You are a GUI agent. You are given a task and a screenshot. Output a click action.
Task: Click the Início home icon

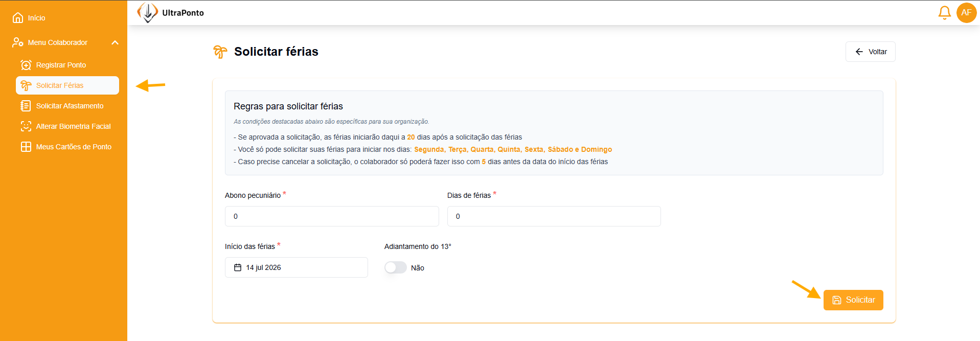click(x=18, y=18)
